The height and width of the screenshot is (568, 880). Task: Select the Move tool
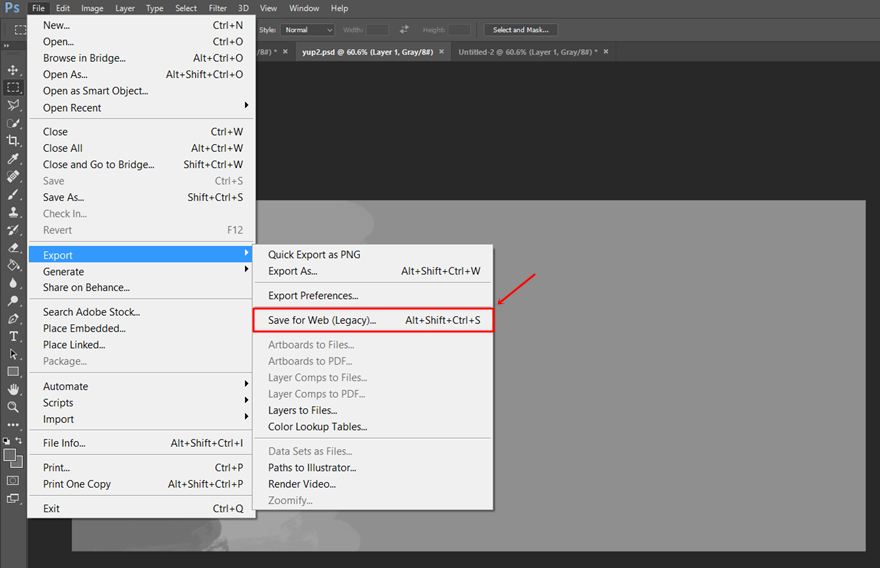pos(13,70)
